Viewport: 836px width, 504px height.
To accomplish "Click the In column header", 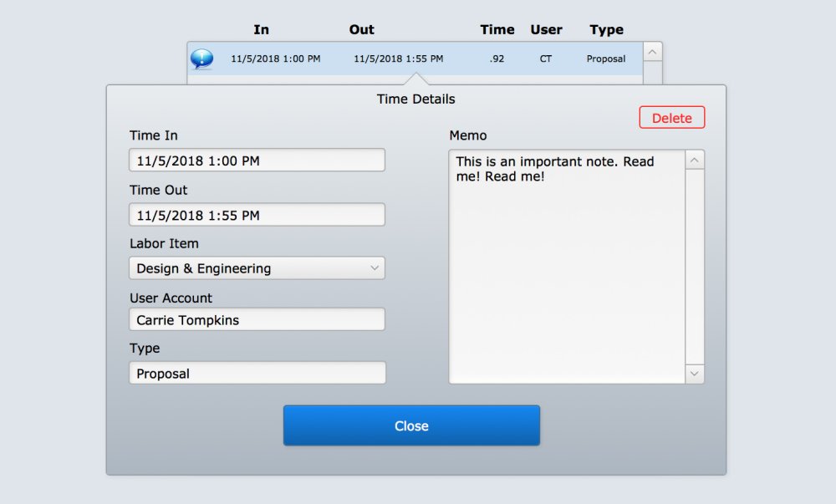I will 261,29.
